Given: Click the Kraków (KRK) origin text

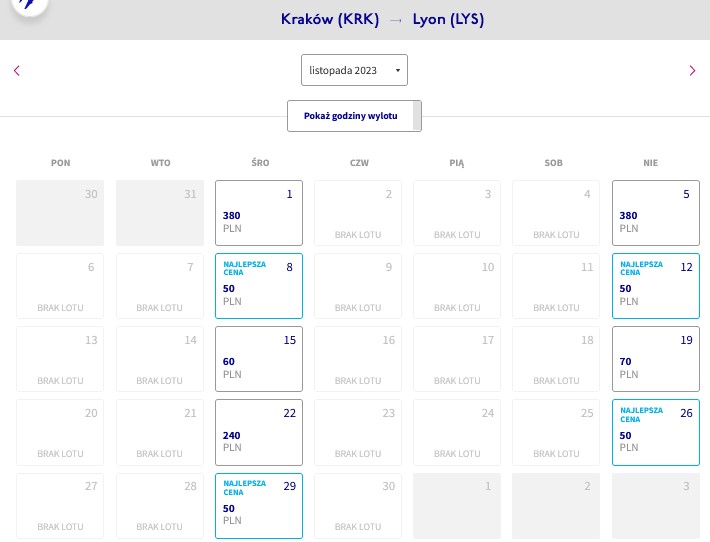Looking at the screenshot, I should (x=330, y=19).
